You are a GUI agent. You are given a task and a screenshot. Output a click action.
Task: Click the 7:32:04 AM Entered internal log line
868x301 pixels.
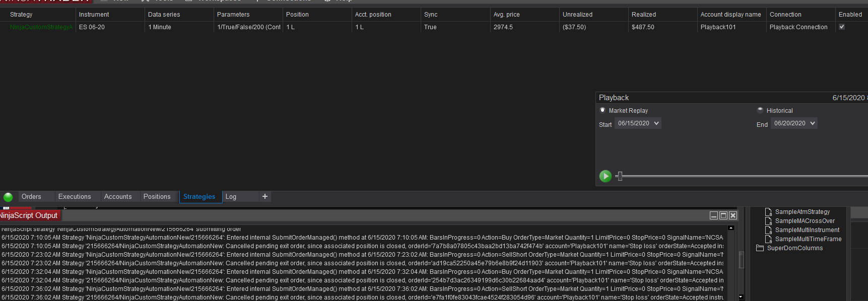362,272
